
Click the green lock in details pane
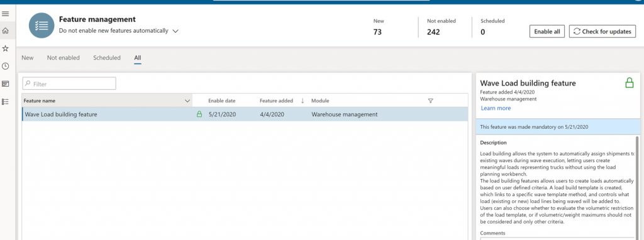tap(629, 83)
